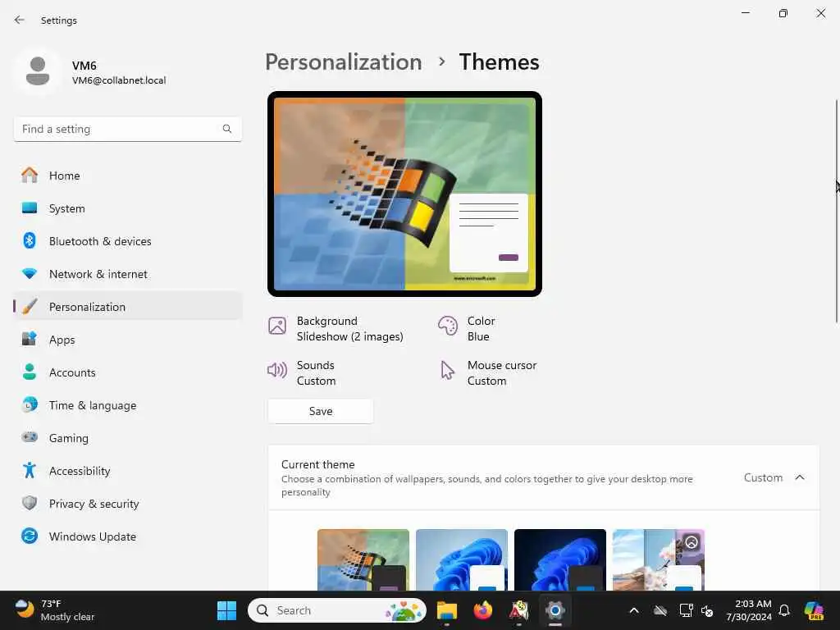Click the muted volume tray icon
The image size is (840, 630).
pyautogui.click(x=707, y=610)
